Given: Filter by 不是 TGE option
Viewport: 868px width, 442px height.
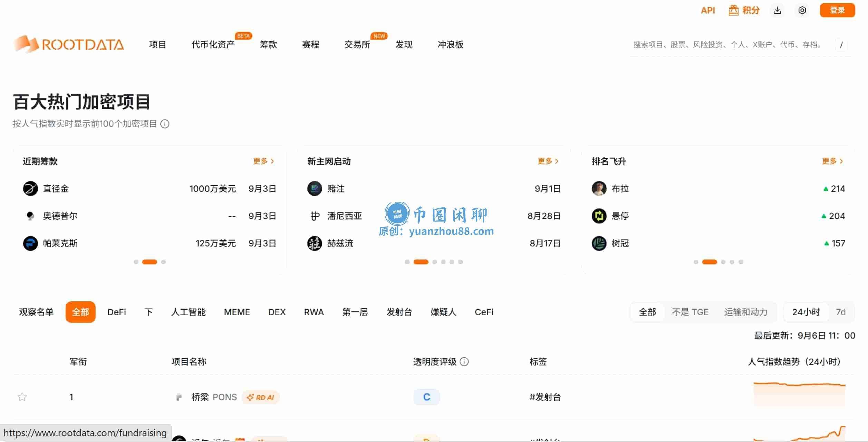Looking at the screenshot, I should [690, 312].
